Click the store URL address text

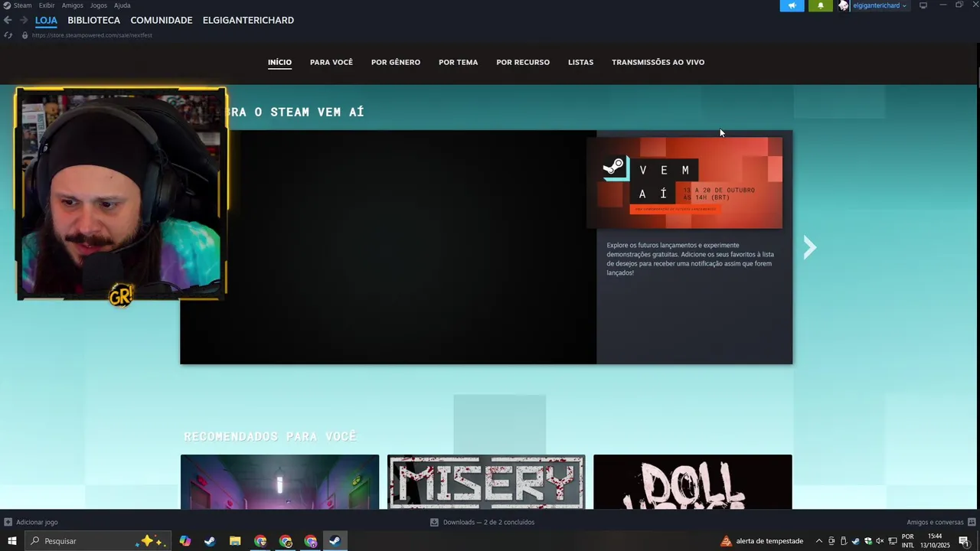[x=92, y=35]
